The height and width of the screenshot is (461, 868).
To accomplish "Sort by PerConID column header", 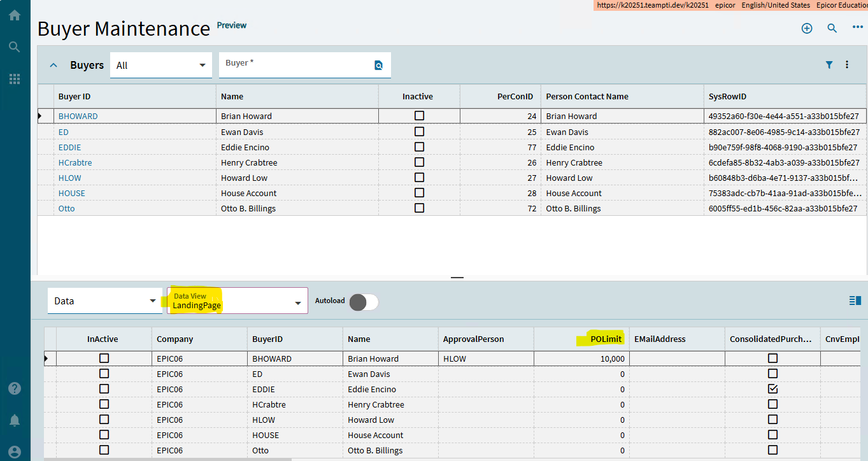I will pos(501,97).
